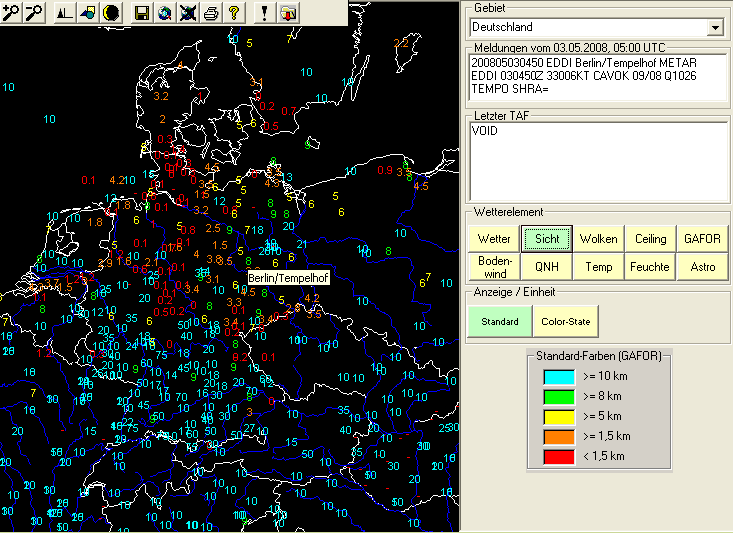Click inside the Letzter TAF text box
Viewport: 733px width, 533px height.
(x=598, y=160)
